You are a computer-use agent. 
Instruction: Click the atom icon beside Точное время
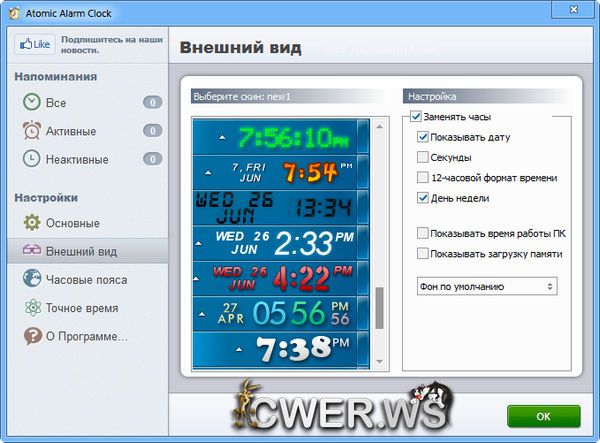(32, 308)
